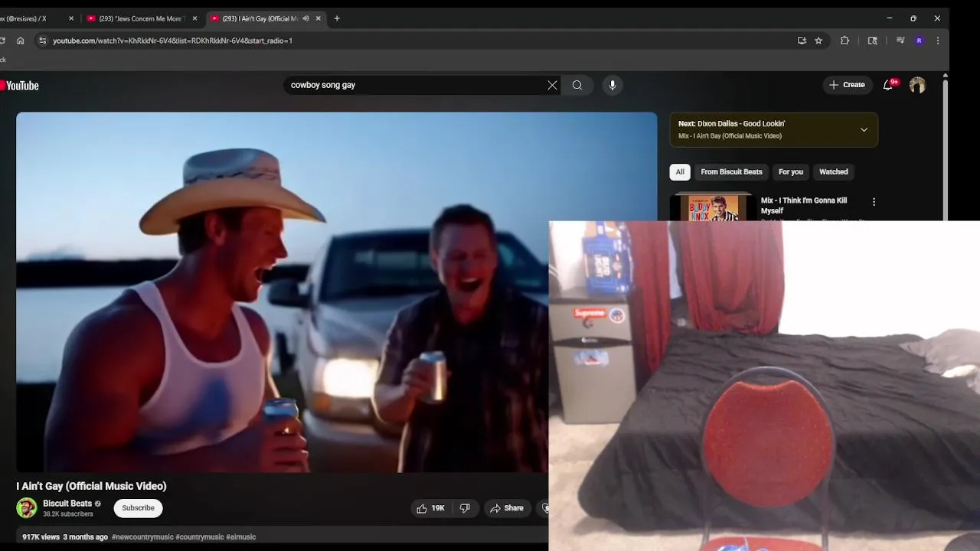This screenshot has width=980, height=551.
Task: Mute the tab via its speaker icon
Action: [305, 18]
